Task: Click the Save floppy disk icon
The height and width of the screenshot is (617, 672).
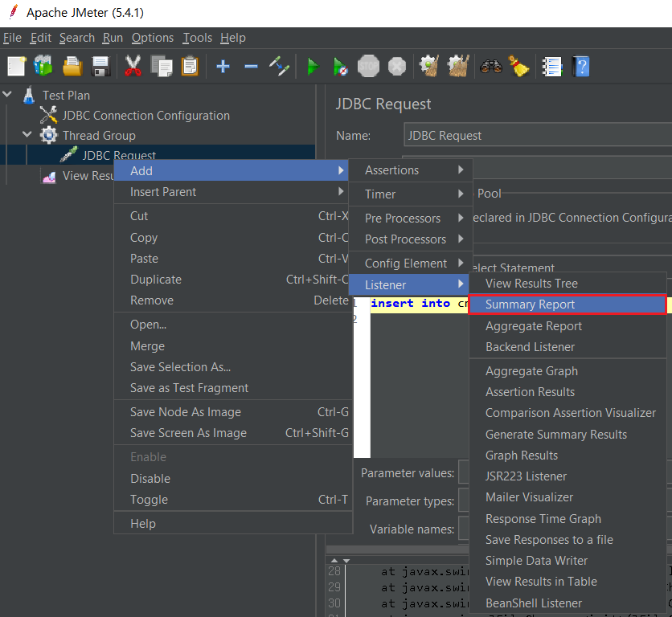Action: click(x=100, y=67)
